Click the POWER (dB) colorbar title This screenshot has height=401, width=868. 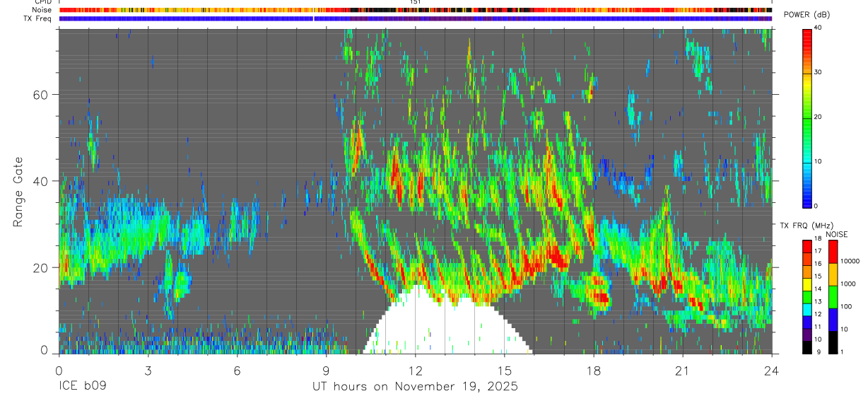point(807,15)
